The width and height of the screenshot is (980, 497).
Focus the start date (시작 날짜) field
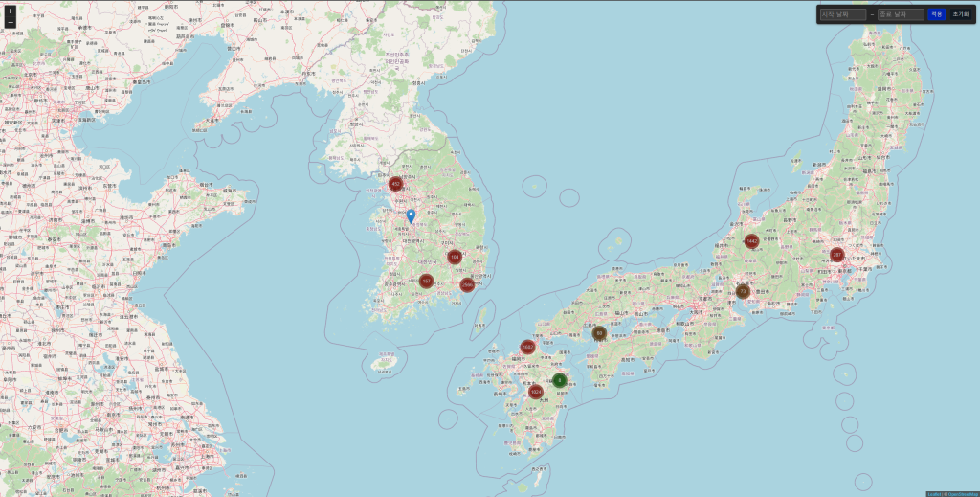click(843, 14)
